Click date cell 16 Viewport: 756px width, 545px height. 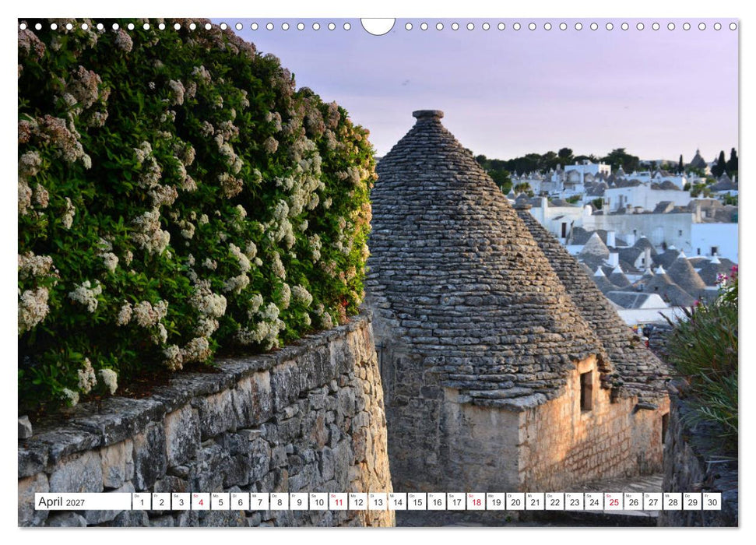tap(437, 501)
